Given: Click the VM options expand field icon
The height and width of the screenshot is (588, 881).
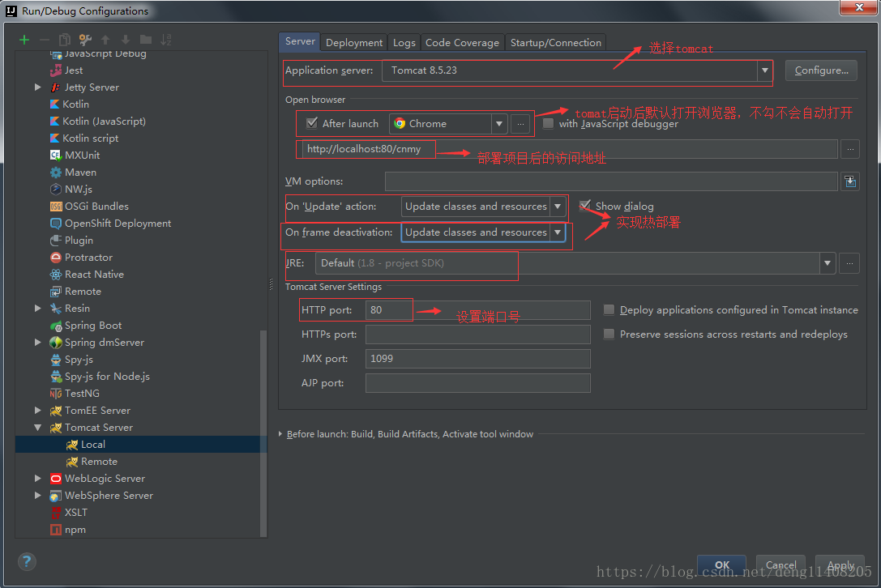Looking at the screenshot, I should coord(850,181).
